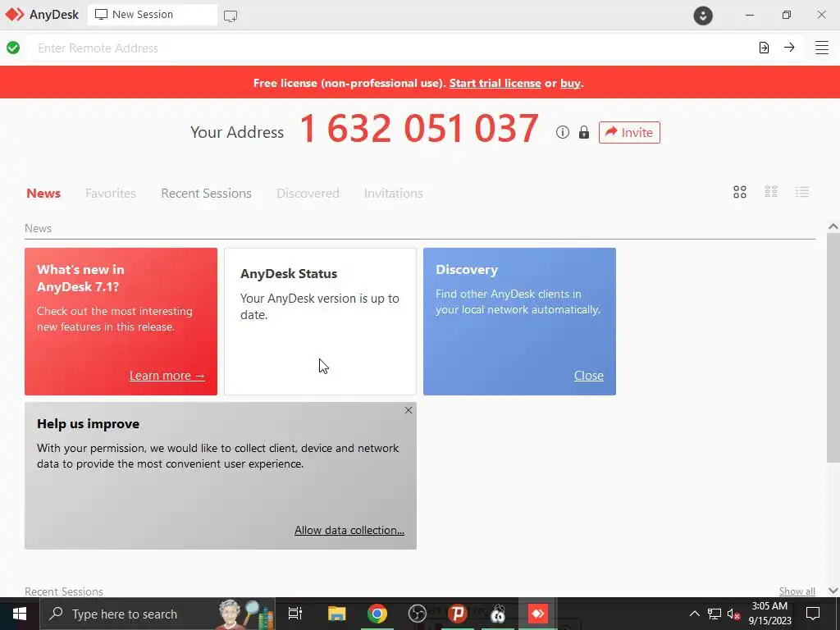Image resolution: width=840 pixels, height=630 pixels.
Task: Open OBS Studio from taskbar
Action: (x=418, y=614)
